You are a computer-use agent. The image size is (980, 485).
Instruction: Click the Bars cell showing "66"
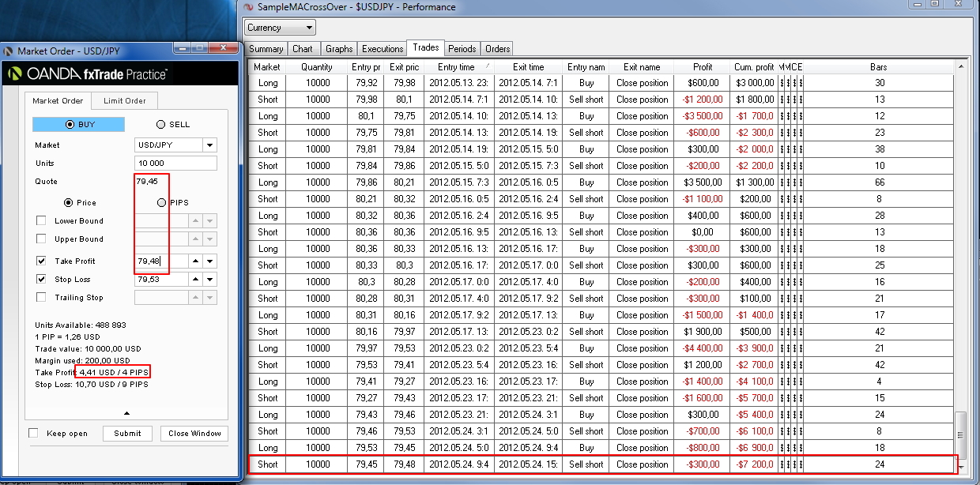879,182
